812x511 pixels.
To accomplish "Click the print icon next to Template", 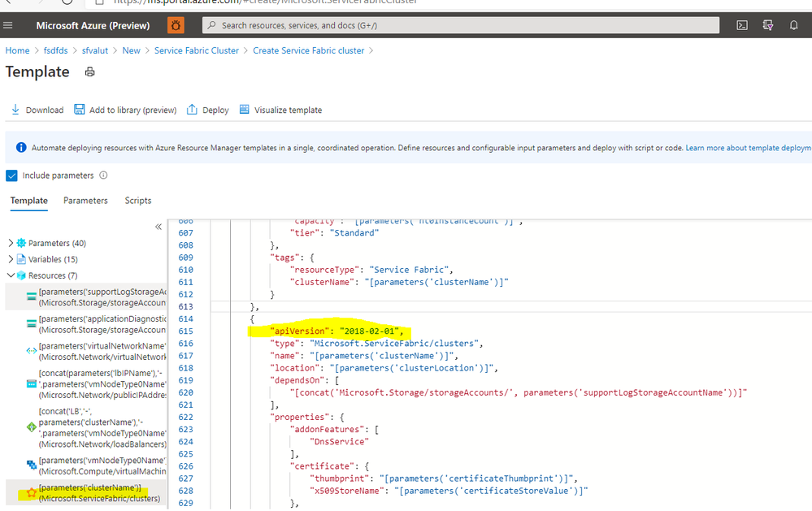I will [x=89, y=72].
